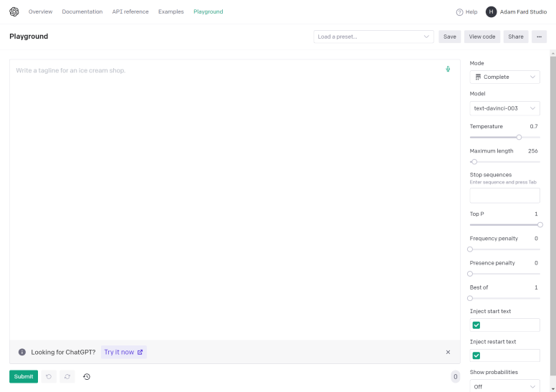Click the Stop sequences input field
The width and height of the screenshot is (556, 392).
click(x=504, y=196)
